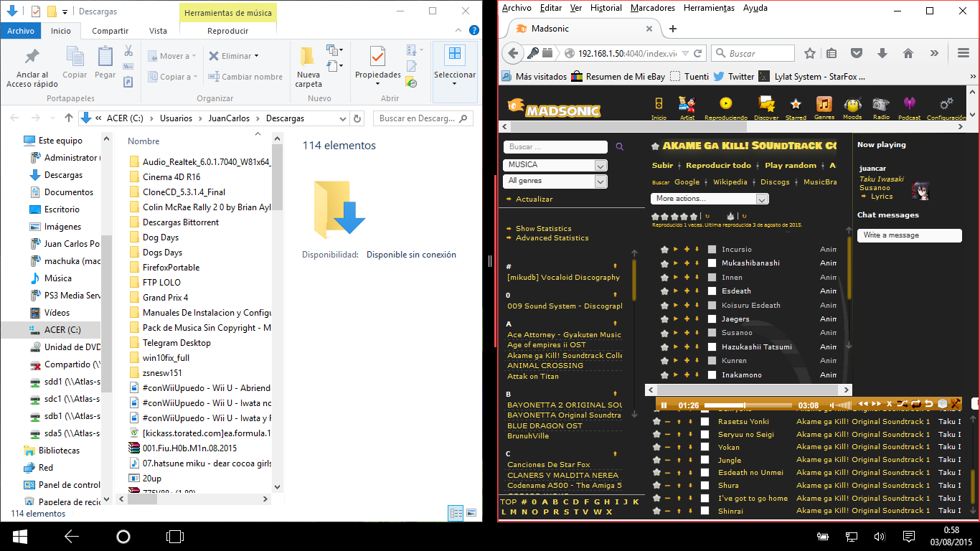Open Firefox Historial menu
Screen dimensions: 980x551
[x=606, y=8]
